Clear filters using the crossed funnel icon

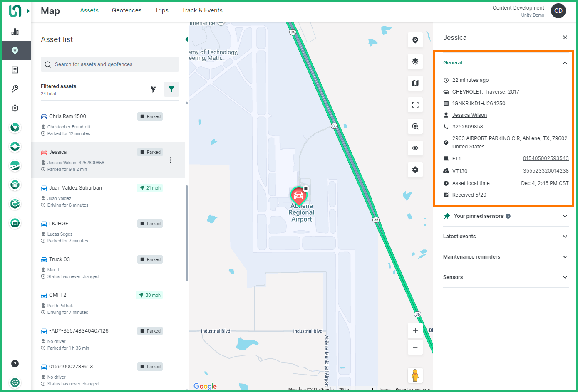153,89
